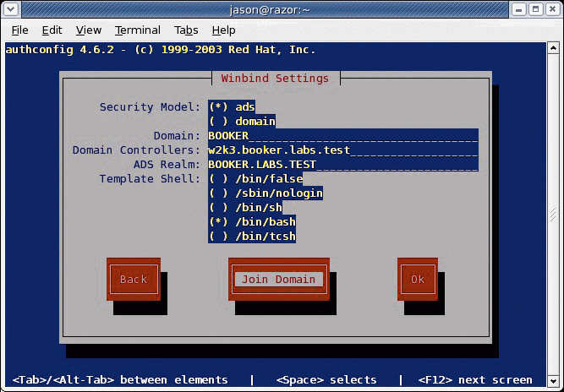
Task: Maximize the terminal window
Action: coord(535,9)
